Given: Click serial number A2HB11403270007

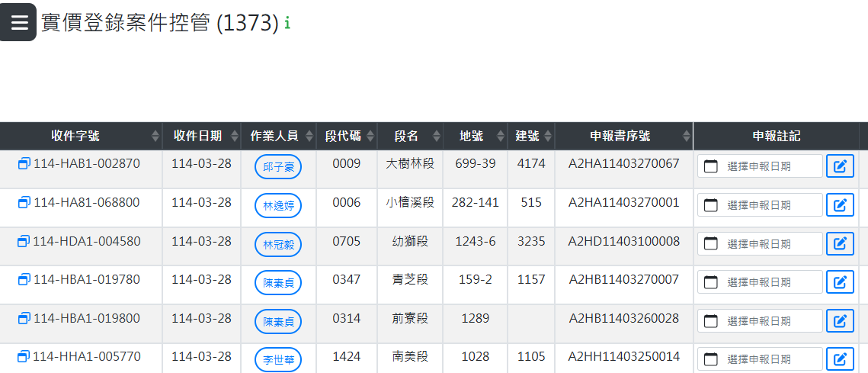Looking at the screenshot, I should [623, 279].
